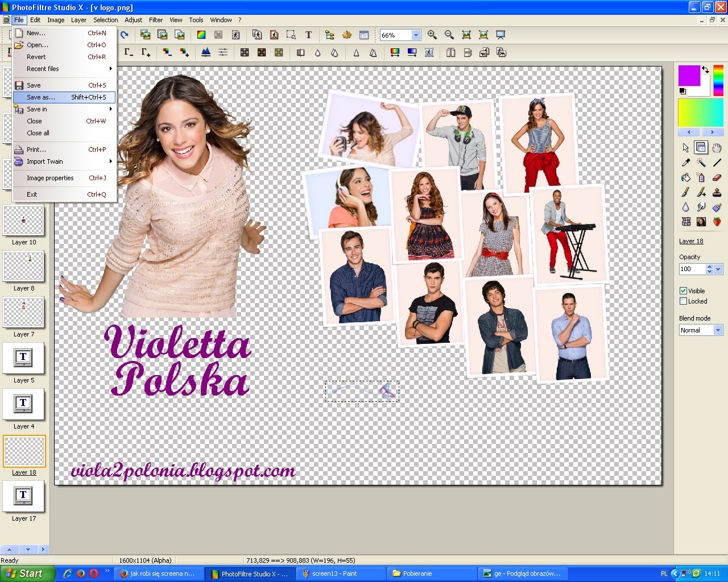Open the Adjust menu
Screen dimensions: 728x582
click(x=133, y=20)
